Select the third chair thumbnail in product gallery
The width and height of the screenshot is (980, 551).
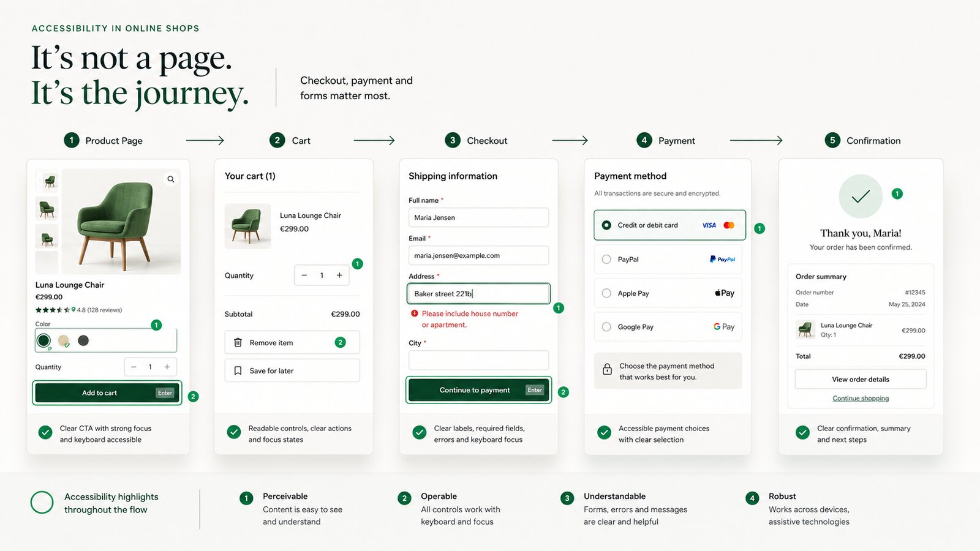[x=47, y=236]
